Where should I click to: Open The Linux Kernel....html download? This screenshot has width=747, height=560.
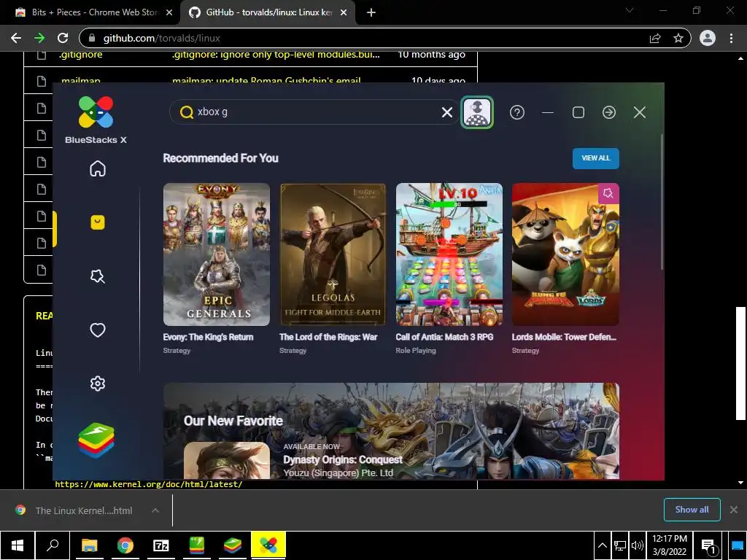(83, 510)
